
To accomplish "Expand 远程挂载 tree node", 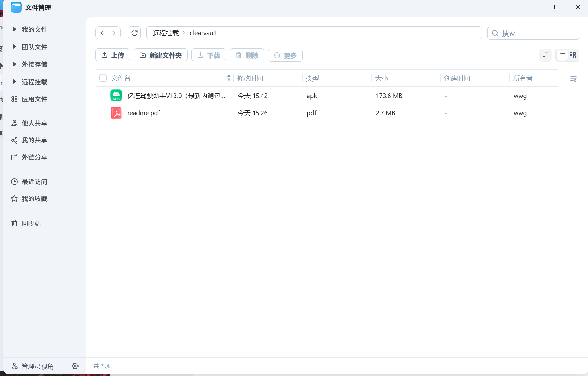I will [14, 82].
